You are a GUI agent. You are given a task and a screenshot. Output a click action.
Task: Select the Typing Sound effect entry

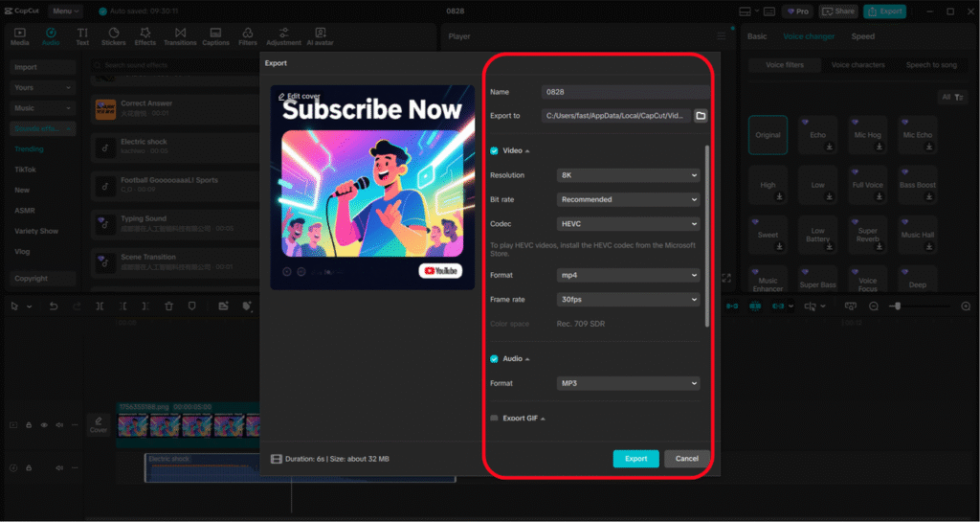point(175,224)
